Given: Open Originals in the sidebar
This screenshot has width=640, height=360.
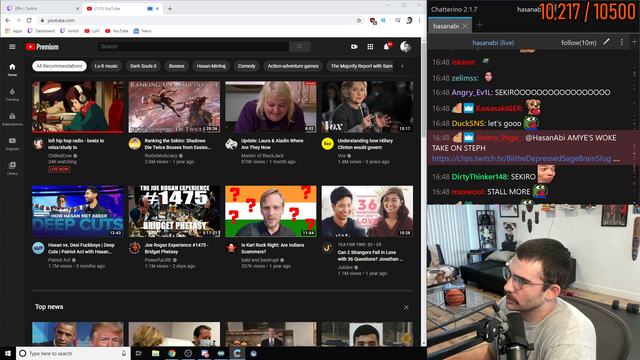Looking at the screenshot, I should click(x=12, y=144).
